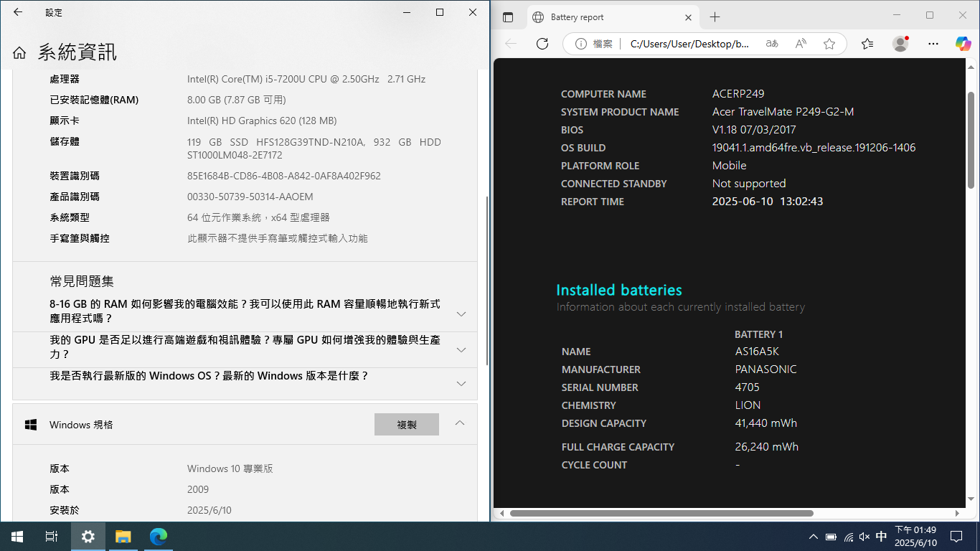Click the battery icon in system tray
The image size is (980, 551).
click(831, 537)
